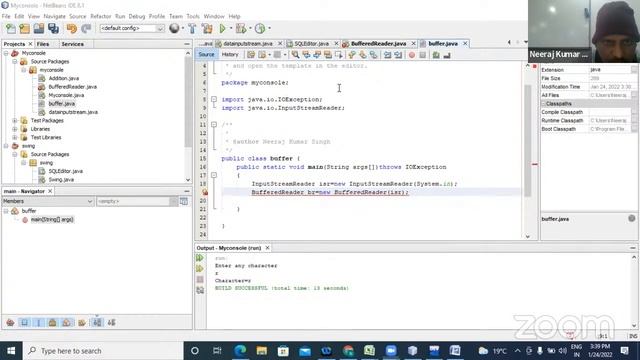Toggle Show Static Members filter in Navigator
Viewport: 640px width, 360px height.
pyautogui.click(x=38, y=322)
